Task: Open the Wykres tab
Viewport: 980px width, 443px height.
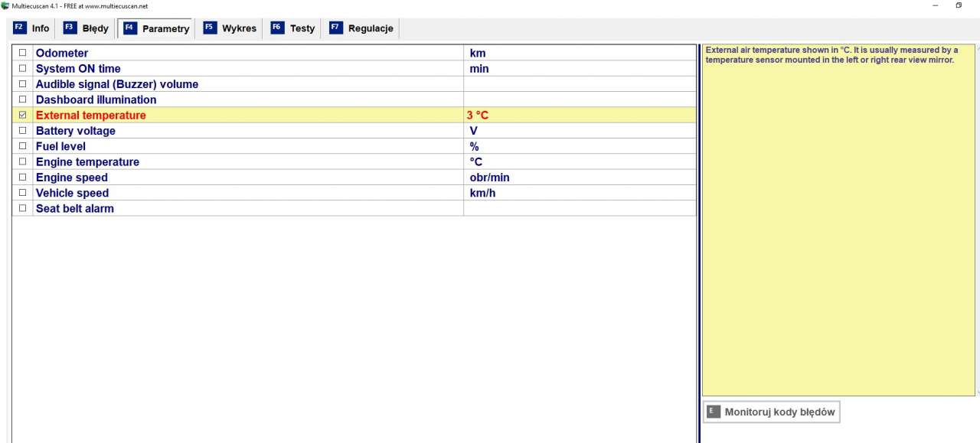Action: tap(239, 28)
